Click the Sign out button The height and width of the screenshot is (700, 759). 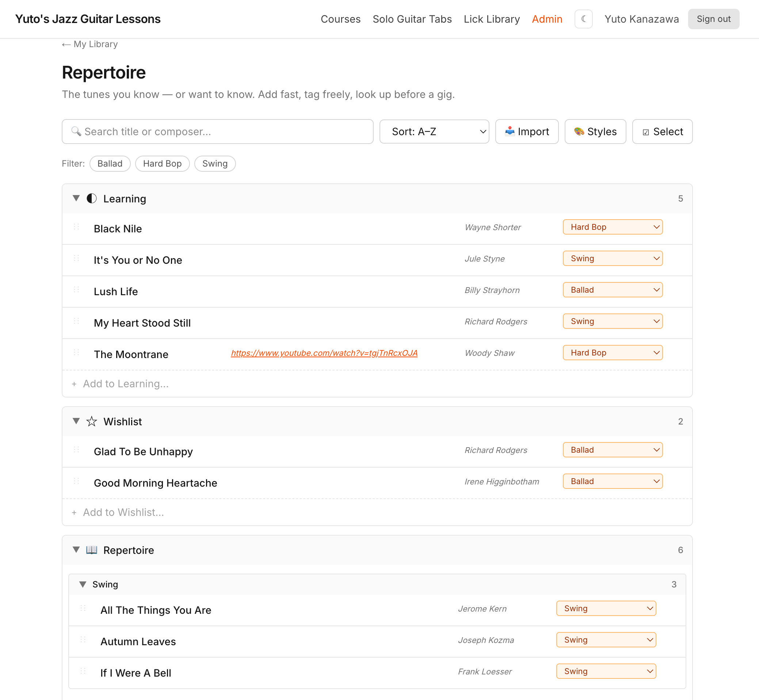(x=714, y=19)
